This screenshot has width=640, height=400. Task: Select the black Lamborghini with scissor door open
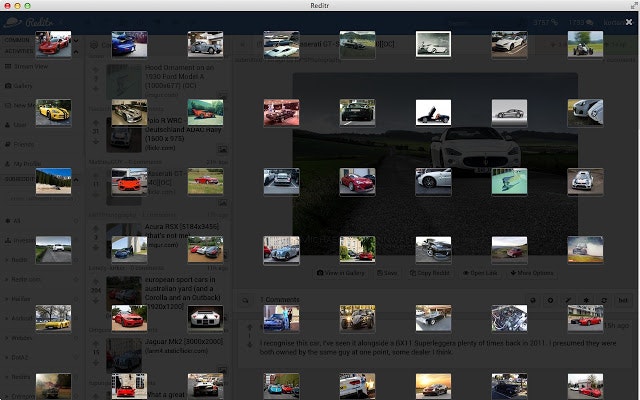[433, 112]
